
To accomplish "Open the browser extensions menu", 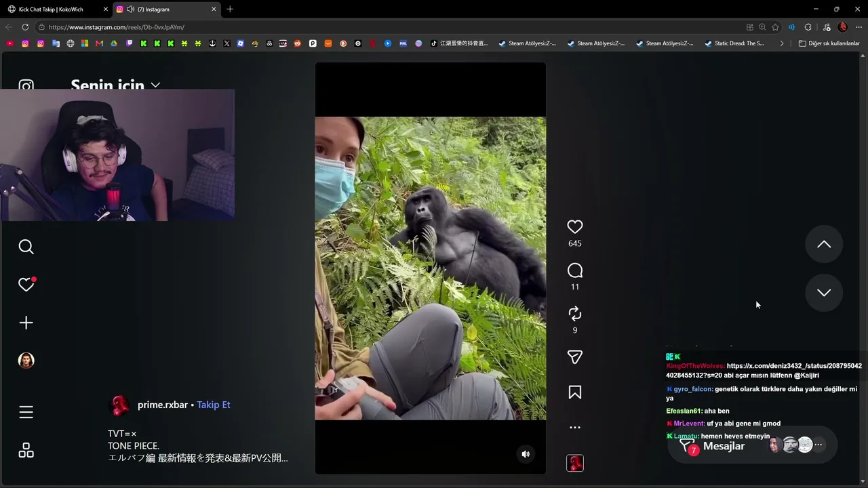I will (808, 27).
